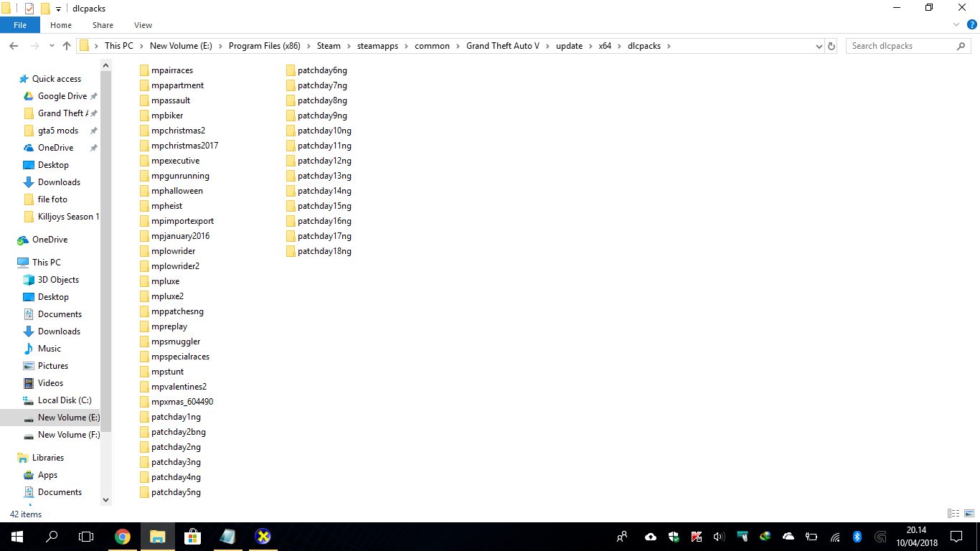Open address bar history dropdown
This screenshot has width=980, height=551.
click(x=819, y=46)
